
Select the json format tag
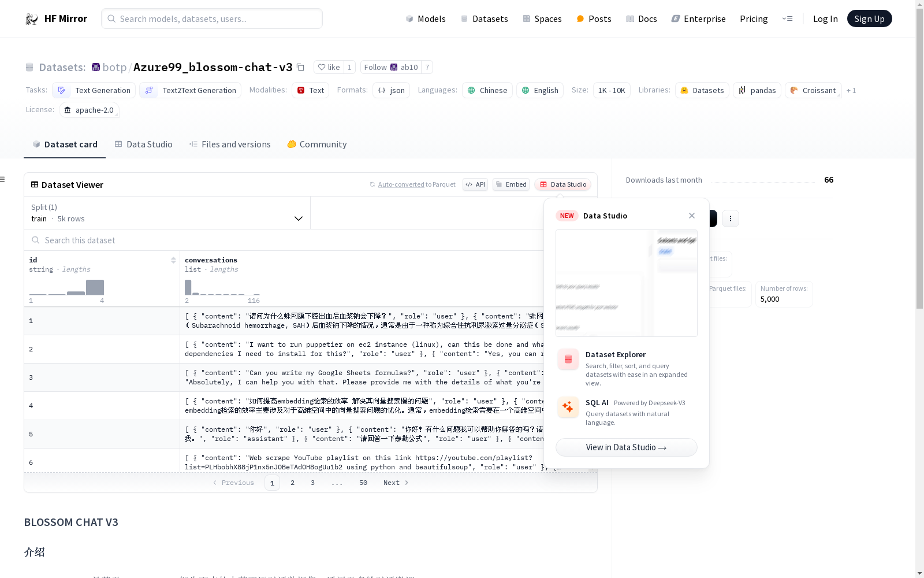(391, 90)
